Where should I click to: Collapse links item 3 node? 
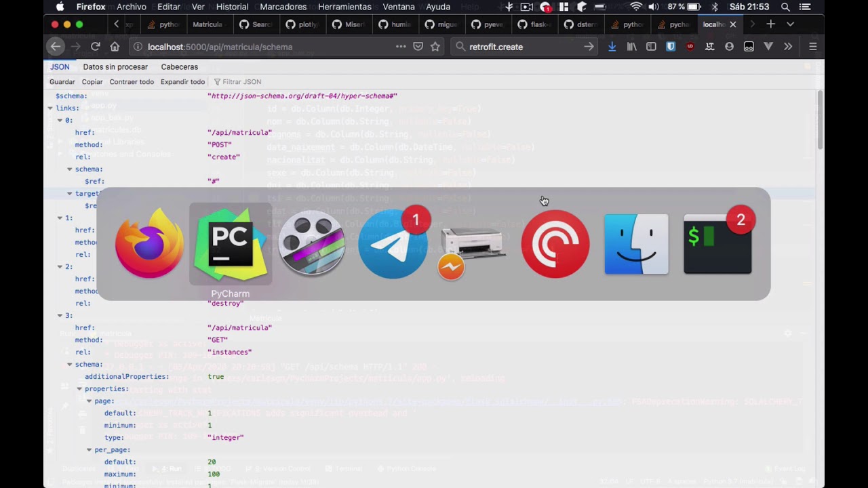(x=60, y=316)
